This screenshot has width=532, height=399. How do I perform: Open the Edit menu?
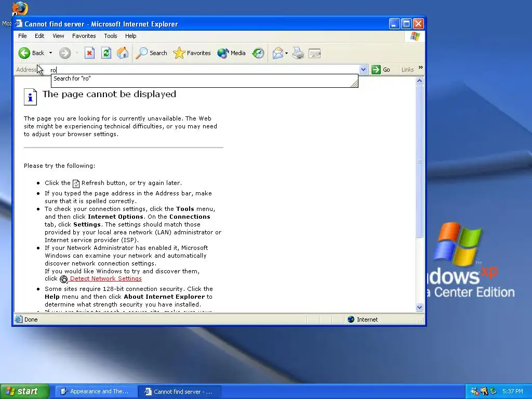coord(39,36)
